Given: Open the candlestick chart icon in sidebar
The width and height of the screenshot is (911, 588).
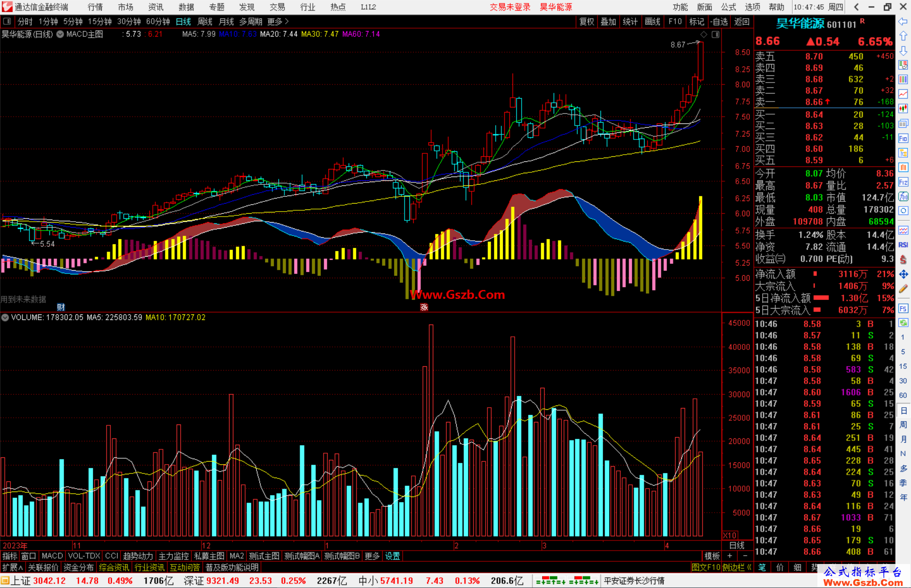Looking at the screenshot, I should (903, 108).
